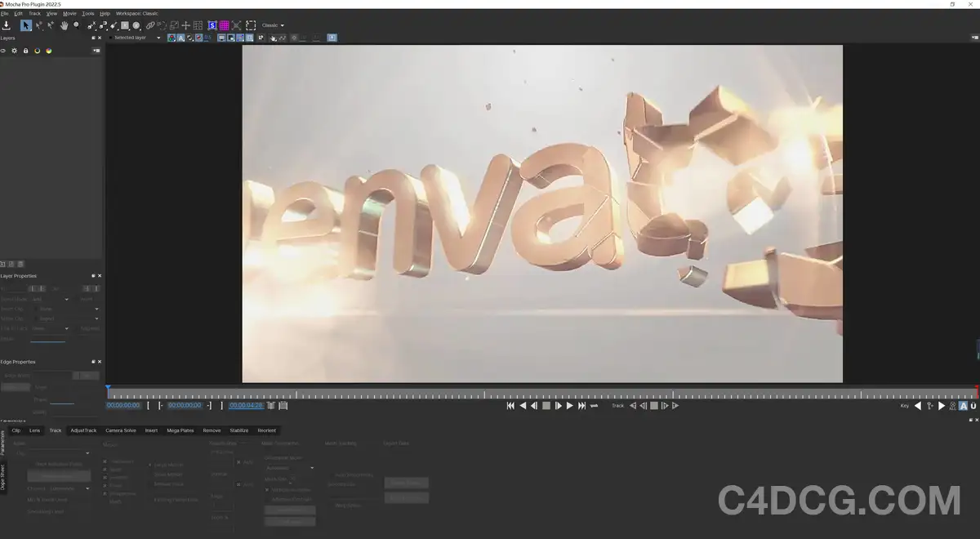Open the Tools menu
Screen dimensions: 980x539
(88, 14)
